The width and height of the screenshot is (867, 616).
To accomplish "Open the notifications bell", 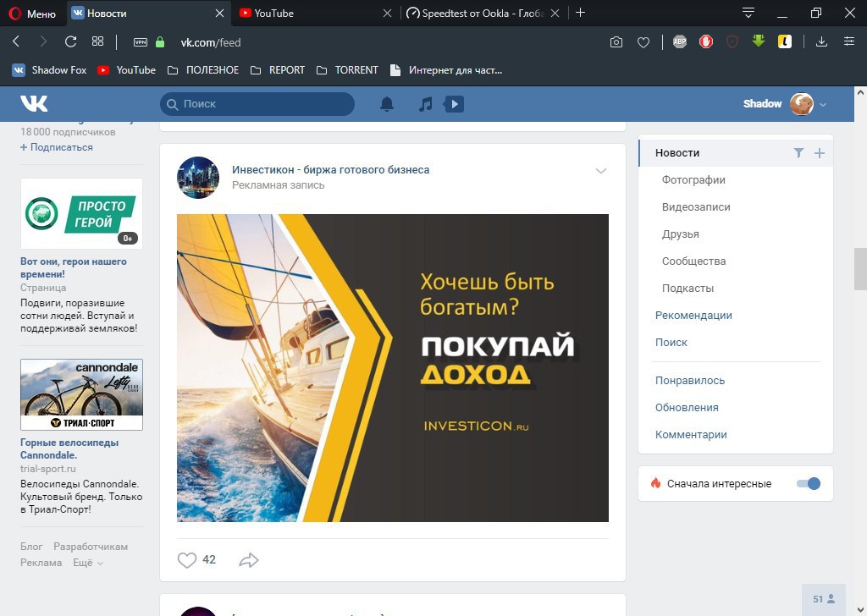I will pyautogui.click(x=387, y=104).
